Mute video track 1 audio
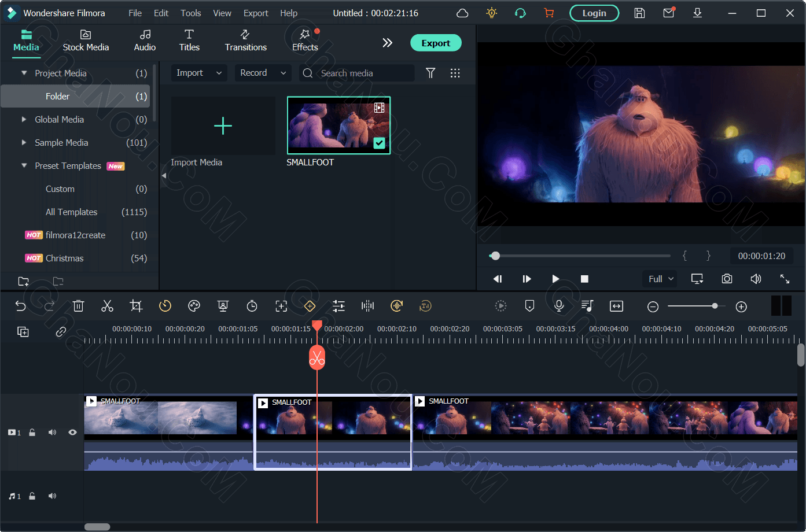Image resolution: width=806 pixels, height=532 pixels. click(52, 432)
